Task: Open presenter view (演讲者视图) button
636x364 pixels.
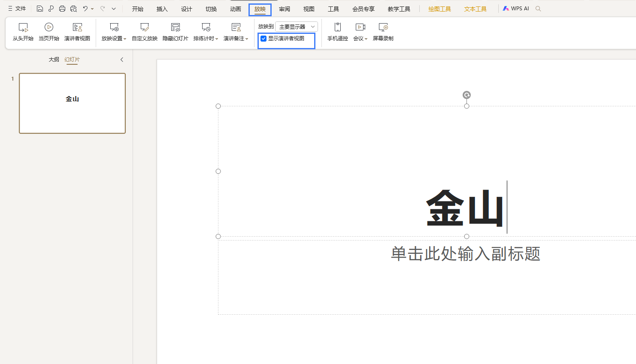Action: point(77,32)
